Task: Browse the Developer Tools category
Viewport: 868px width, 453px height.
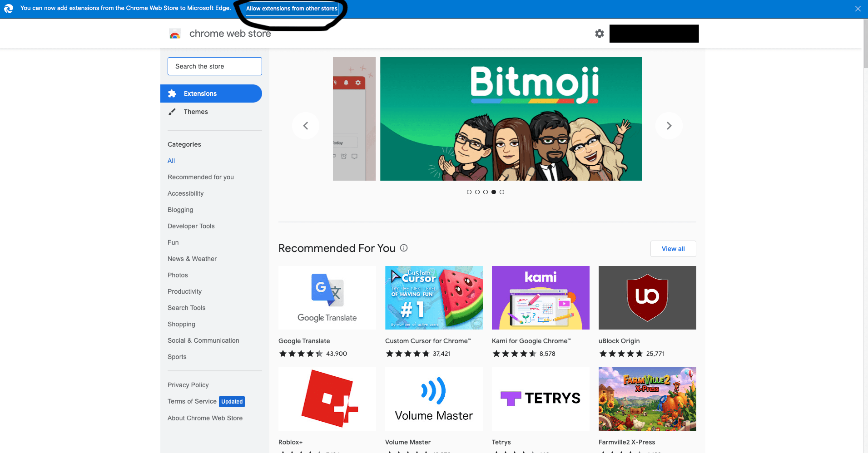Action: click(191, 226)
